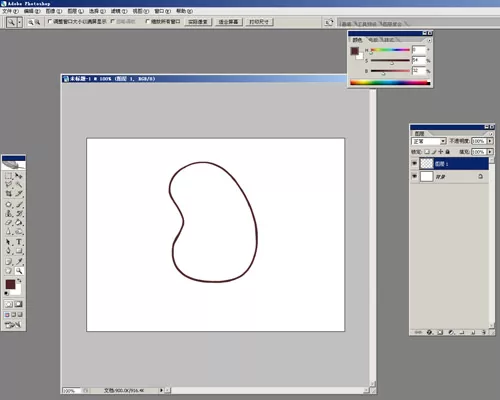Click Jump to ImageReady button

pos(13,324)
